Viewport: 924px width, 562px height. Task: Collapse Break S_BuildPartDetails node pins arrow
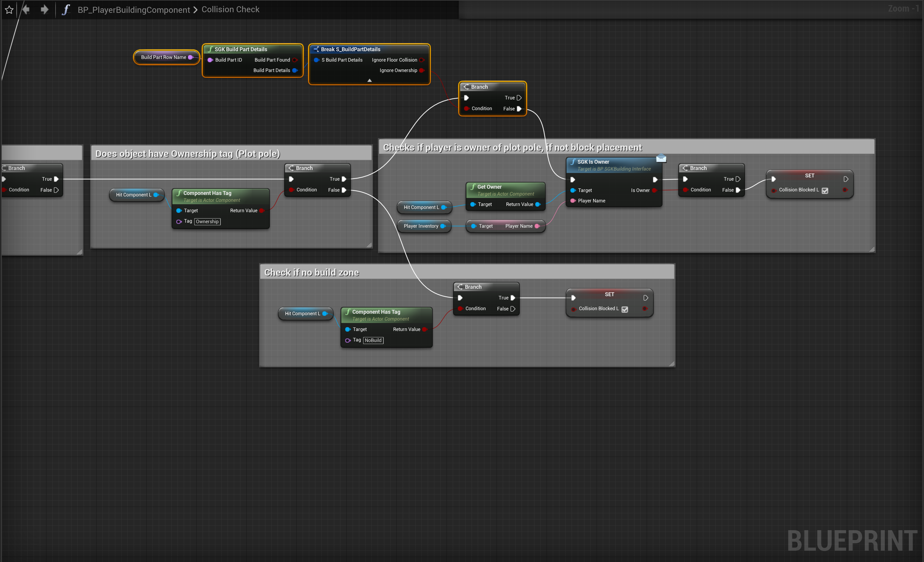pyautogui.click(x=369, y=80)
